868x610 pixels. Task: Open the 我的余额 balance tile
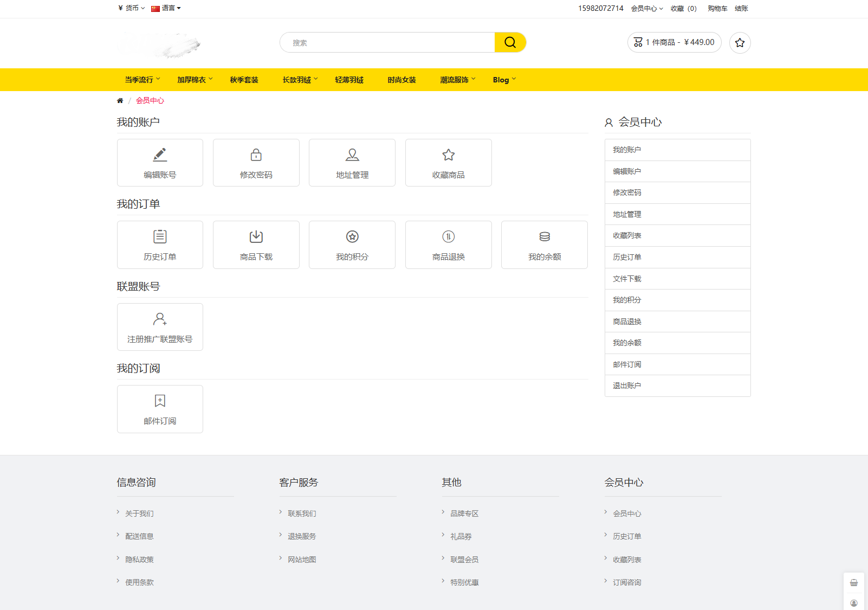pyautogui.click(x=544, y=245)
